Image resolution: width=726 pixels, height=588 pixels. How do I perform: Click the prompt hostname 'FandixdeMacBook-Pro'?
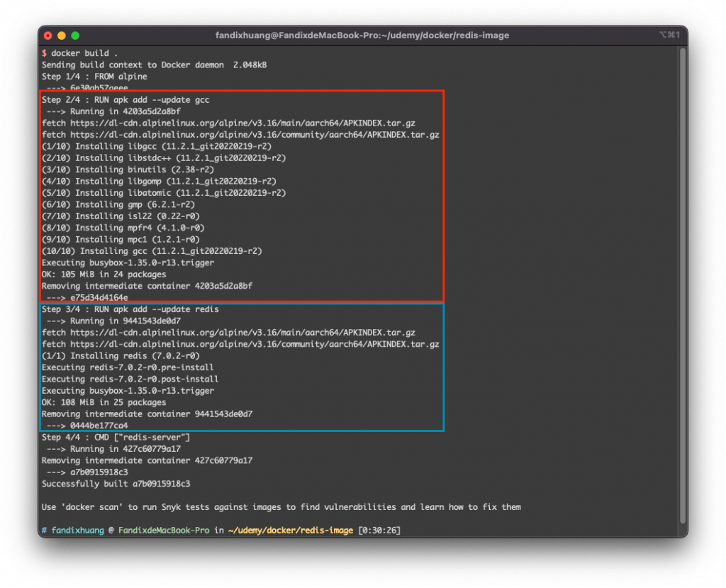coord(164,530)
